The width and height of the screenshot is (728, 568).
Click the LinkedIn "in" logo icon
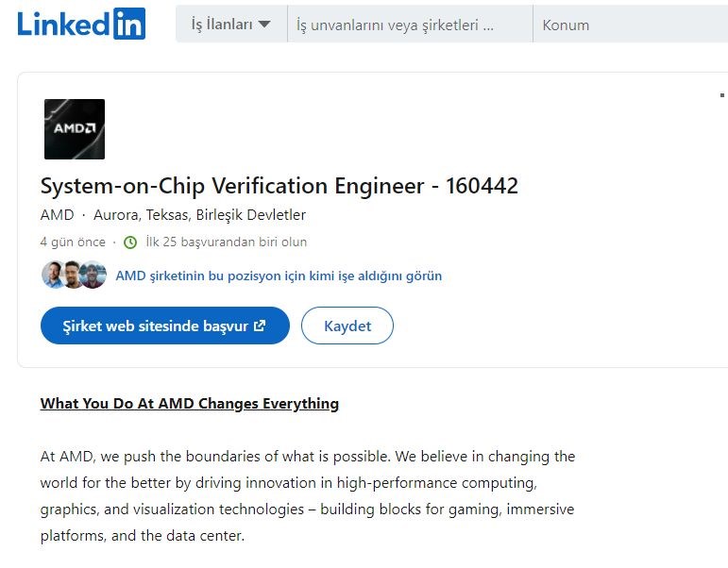[129, 24]
